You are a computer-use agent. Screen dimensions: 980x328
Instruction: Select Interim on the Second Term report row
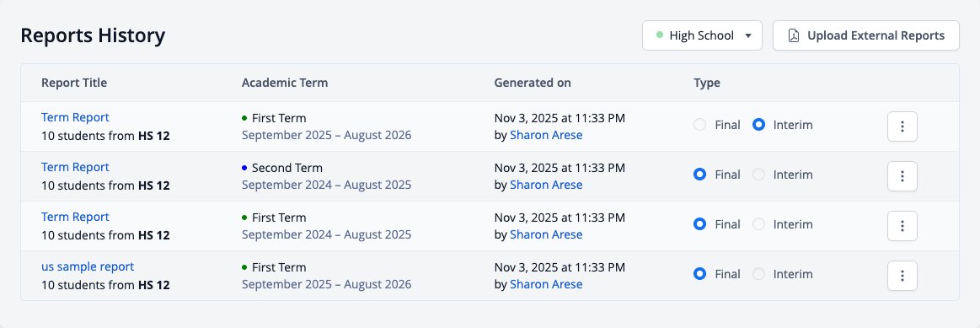[x=758, y=175]
